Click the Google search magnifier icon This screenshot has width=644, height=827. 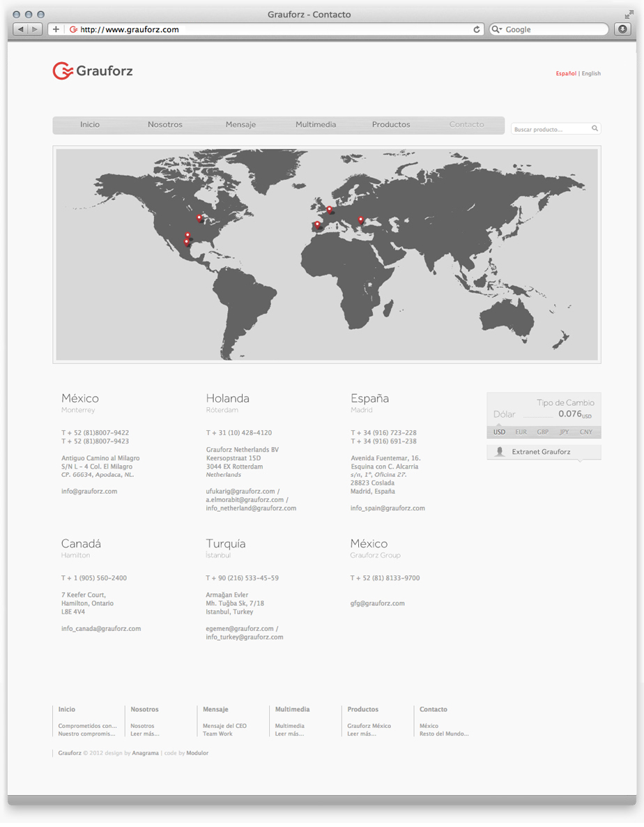pyautogui.click(x=496, y=29)
